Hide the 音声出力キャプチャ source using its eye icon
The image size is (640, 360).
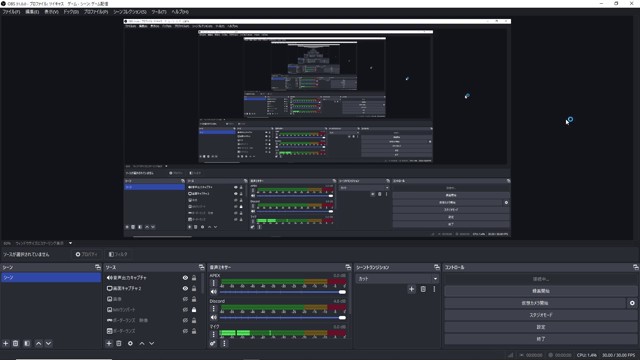tap(185, 278)
